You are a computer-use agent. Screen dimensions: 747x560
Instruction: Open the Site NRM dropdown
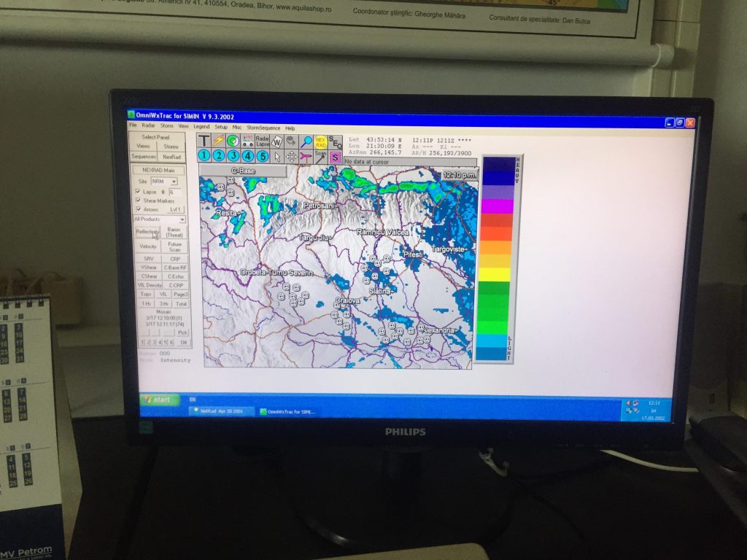point(174,181)
